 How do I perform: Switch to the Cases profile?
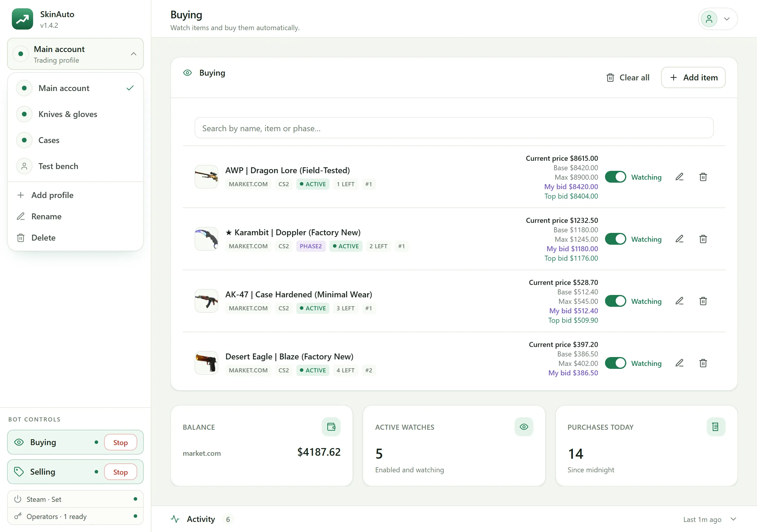click(75, 140)
